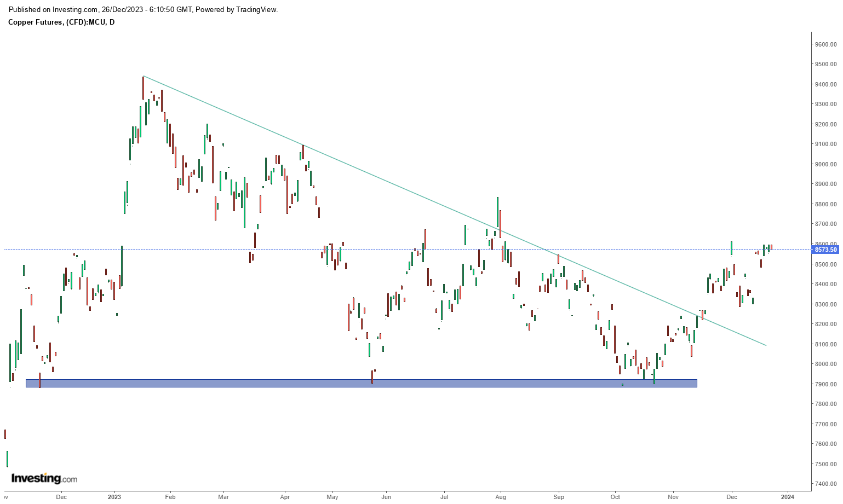
Task: Click the Investing.com logo
Action: click(44, 478)
